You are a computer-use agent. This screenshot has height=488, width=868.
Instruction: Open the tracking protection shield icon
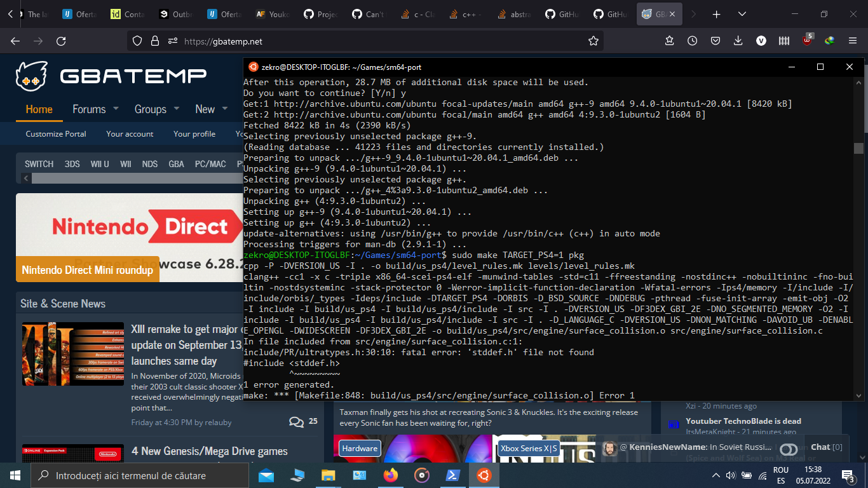pos(137,41)
